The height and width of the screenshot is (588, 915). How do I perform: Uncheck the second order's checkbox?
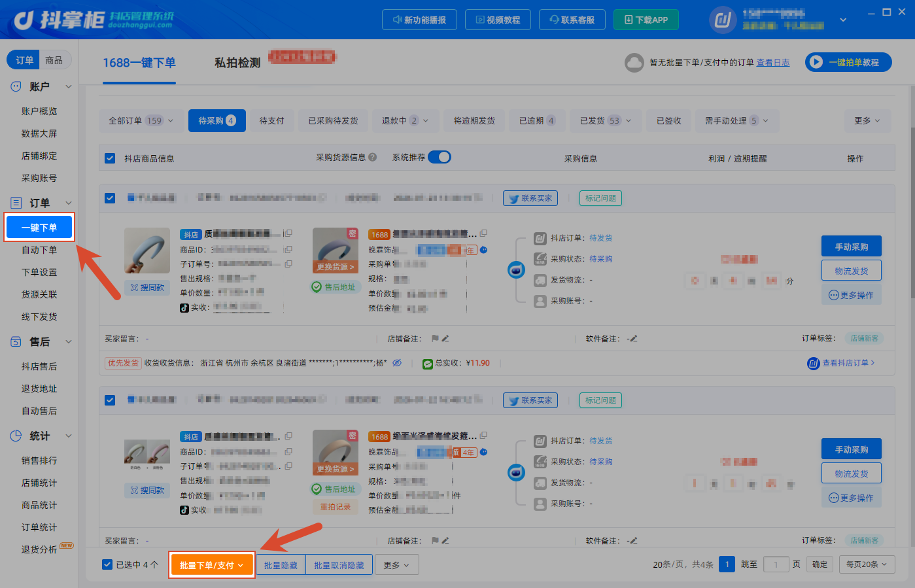pos(110,400)
